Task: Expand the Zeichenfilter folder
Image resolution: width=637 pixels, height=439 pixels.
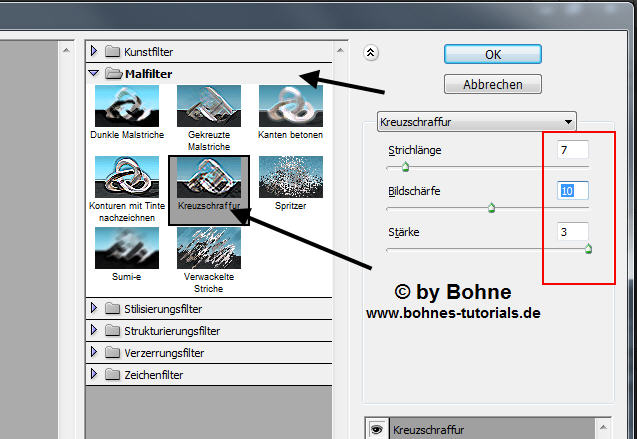Action: pos(95,375)
